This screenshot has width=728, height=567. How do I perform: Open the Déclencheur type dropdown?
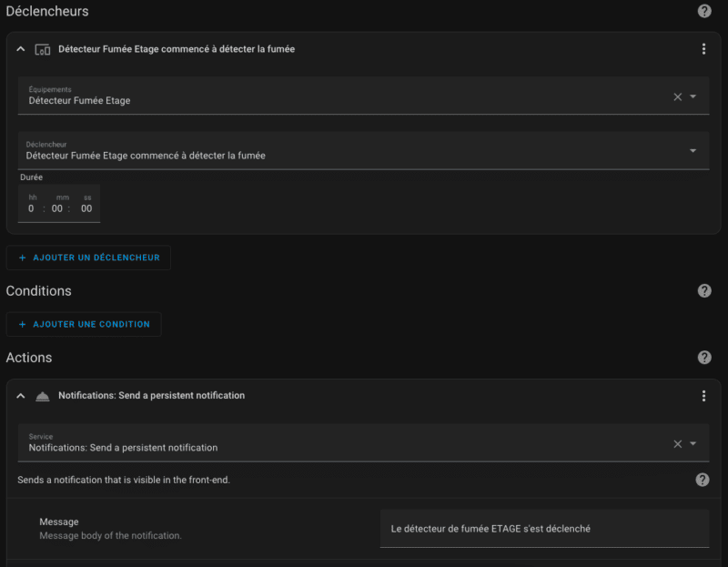click(693, 151)
